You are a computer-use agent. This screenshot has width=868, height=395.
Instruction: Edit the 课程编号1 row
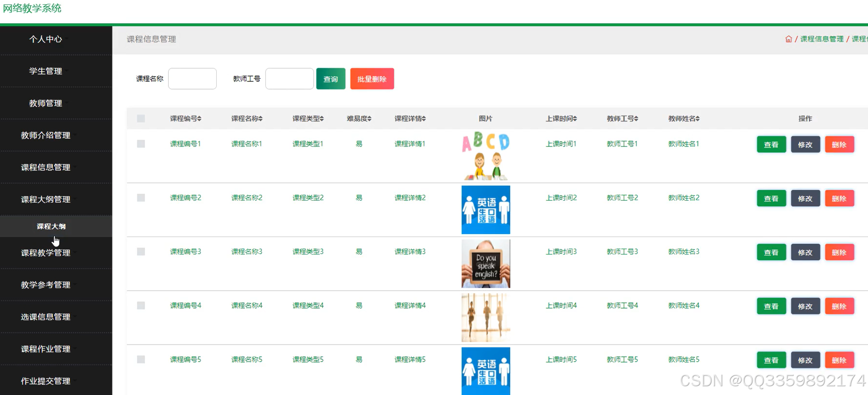tap(805, 144)
